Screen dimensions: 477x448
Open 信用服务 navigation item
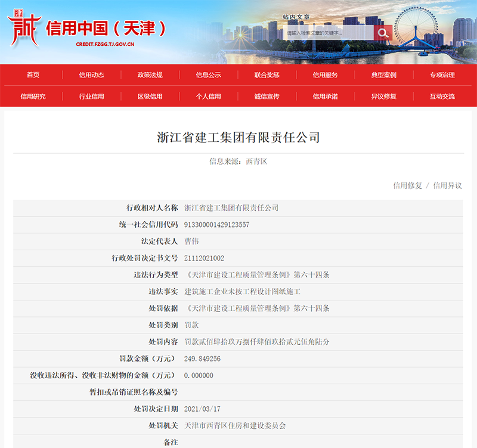point(325,75)
